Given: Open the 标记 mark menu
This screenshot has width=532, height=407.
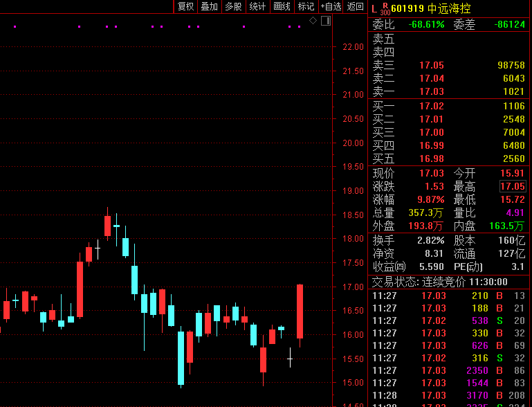Looking at the screenshot, I should [305, 7].
